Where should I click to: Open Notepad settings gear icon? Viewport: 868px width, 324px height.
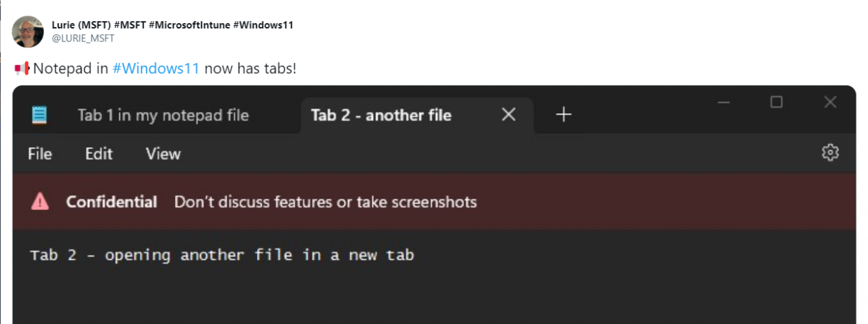pyautogui.click(x=830, y=153)
